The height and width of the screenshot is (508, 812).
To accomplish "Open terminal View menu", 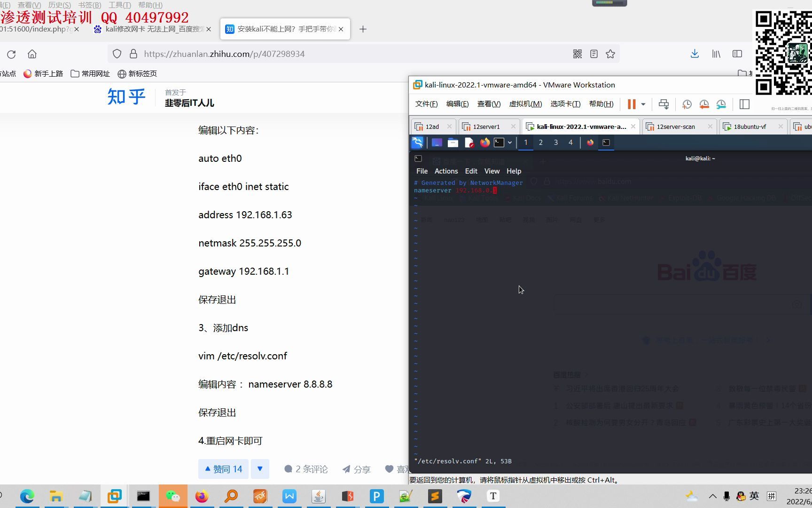I will 492,171.
